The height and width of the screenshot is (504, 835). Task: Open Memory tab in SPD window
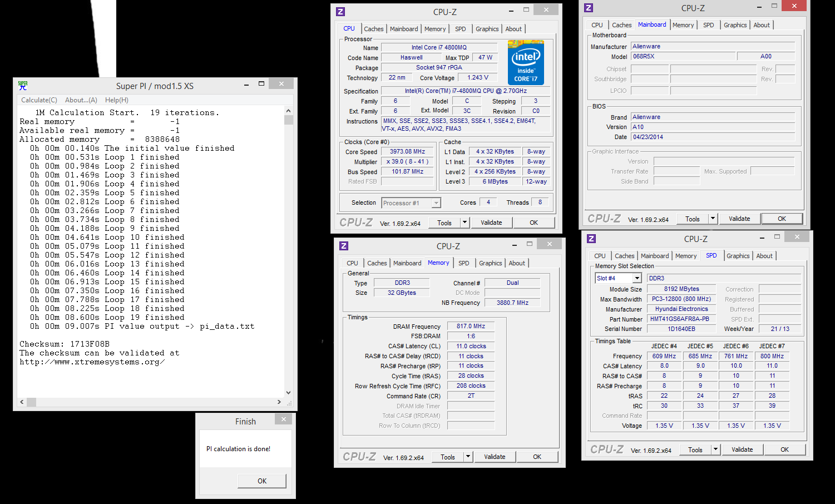pos(686,256)
